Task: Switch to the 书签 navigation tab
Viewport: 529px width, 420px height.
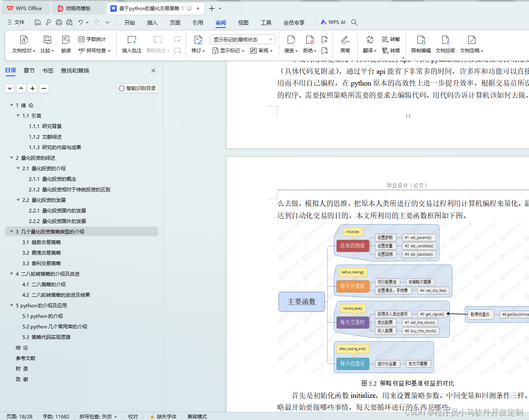Action: click(48, 71)
